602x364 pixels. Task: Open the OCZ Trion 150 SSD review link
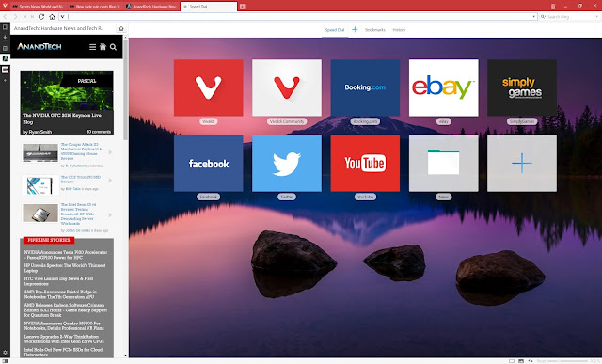click(x=81, y=180)
